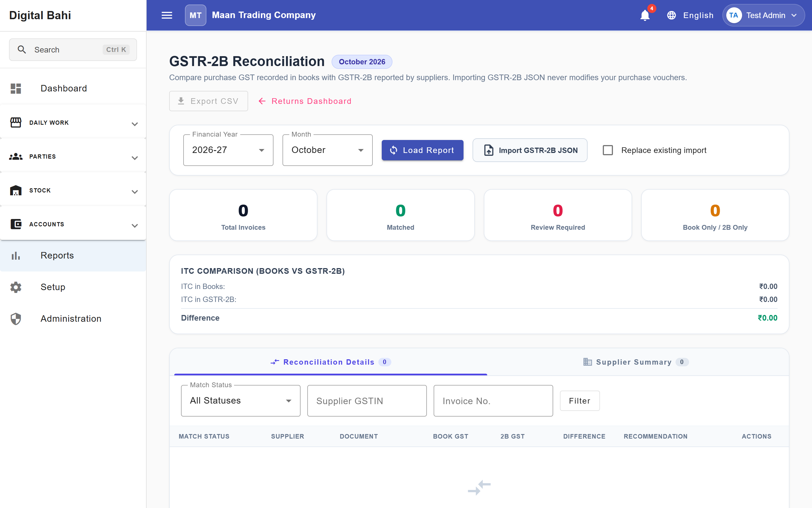Open the Financial Year dropdown
This screenshot has width=812, height=508.
[228, 150]
